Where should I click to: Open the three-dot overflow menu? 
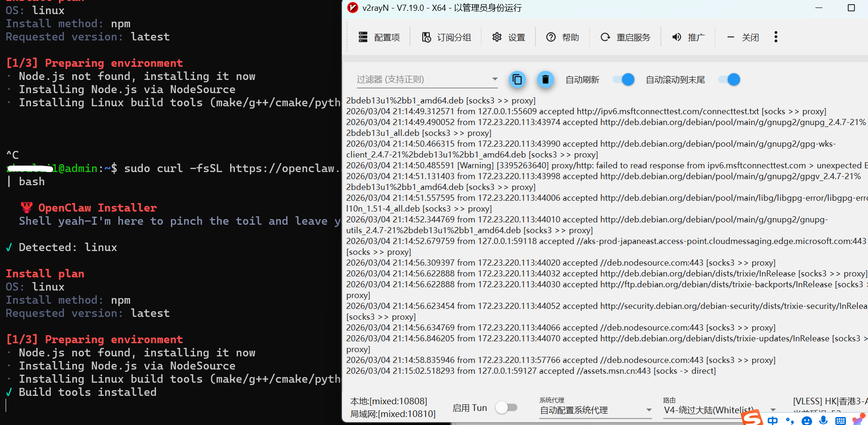click(775, 37)
